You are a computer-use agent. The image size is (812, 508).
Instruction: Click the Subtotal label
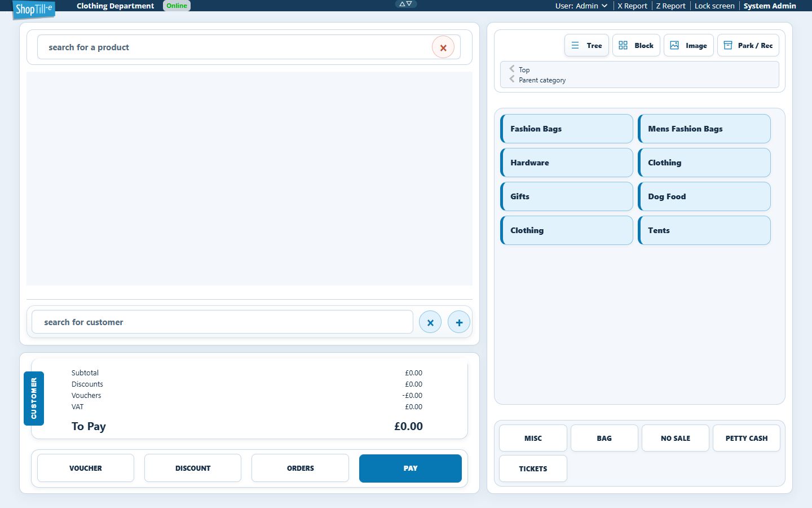pos(85,373)
